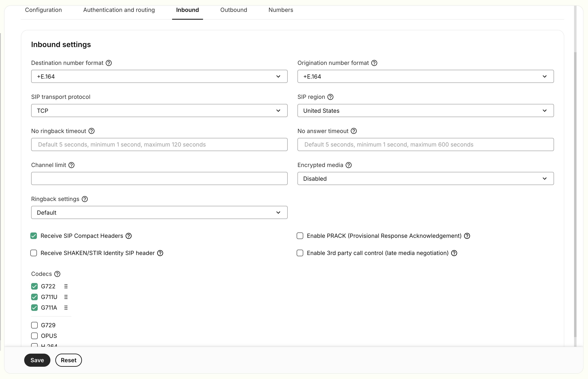This screenshot has width=588, height=379.
Task: Click the Reset button
Action: 68,360
